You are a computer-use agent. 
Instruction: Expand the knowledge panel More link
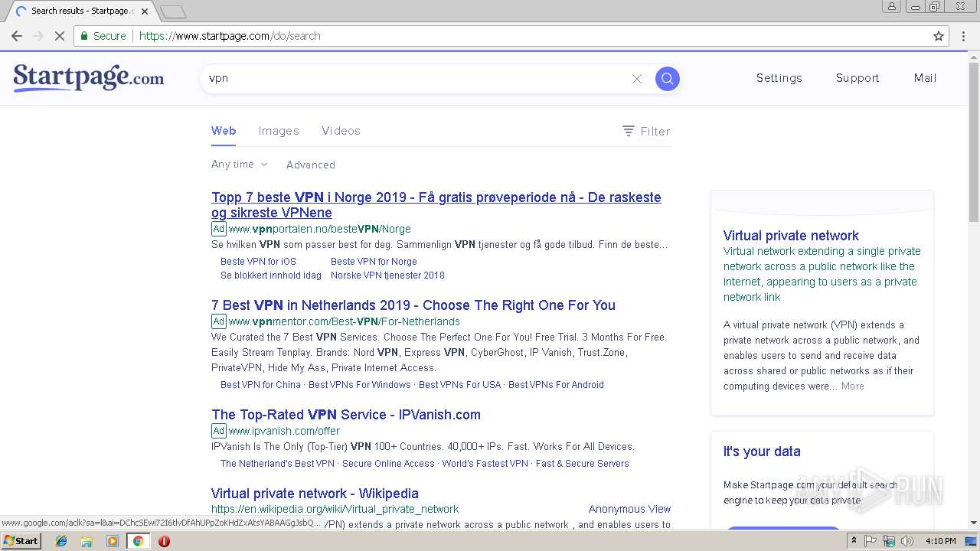[x=852, y=386]
